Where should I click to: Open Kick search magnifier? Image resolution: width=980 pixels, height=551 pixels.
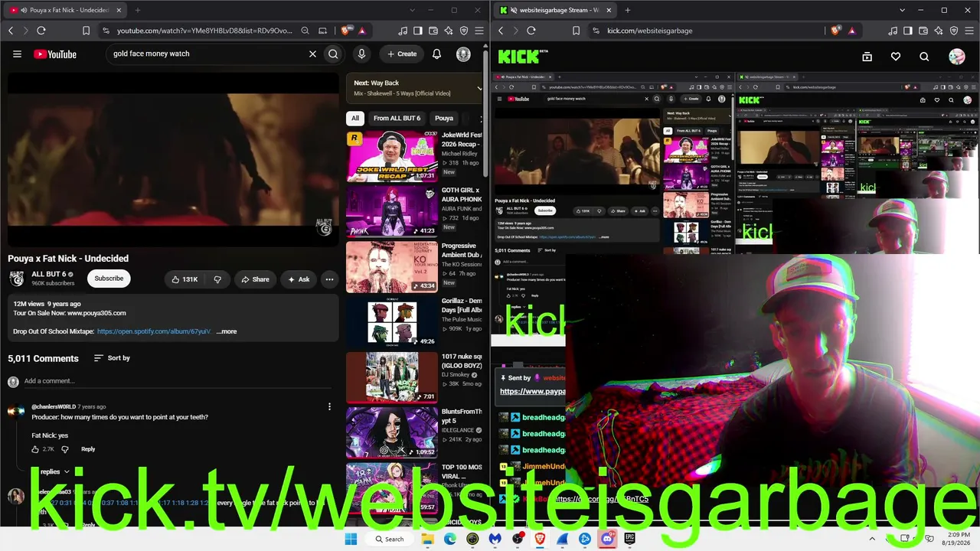click(924, 57)
